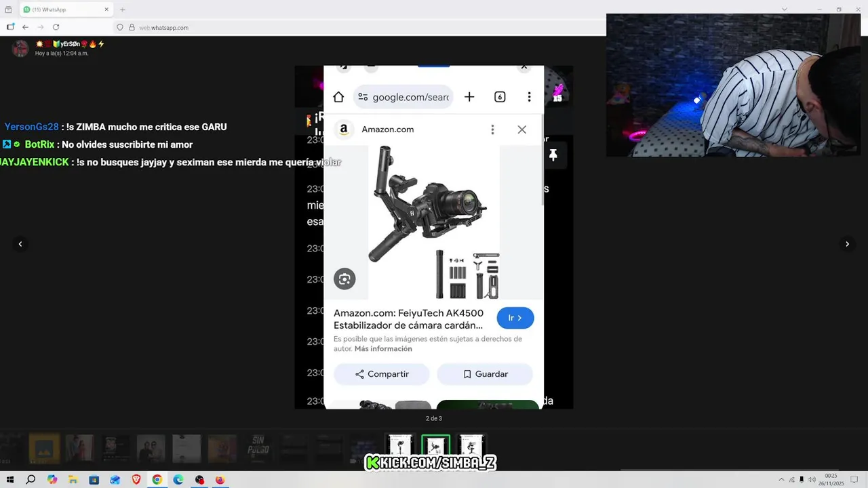The height and width of the screenshot is (488, 868).
Task: Open Microsoft Edge from taskbar
Action: (178, 480)
